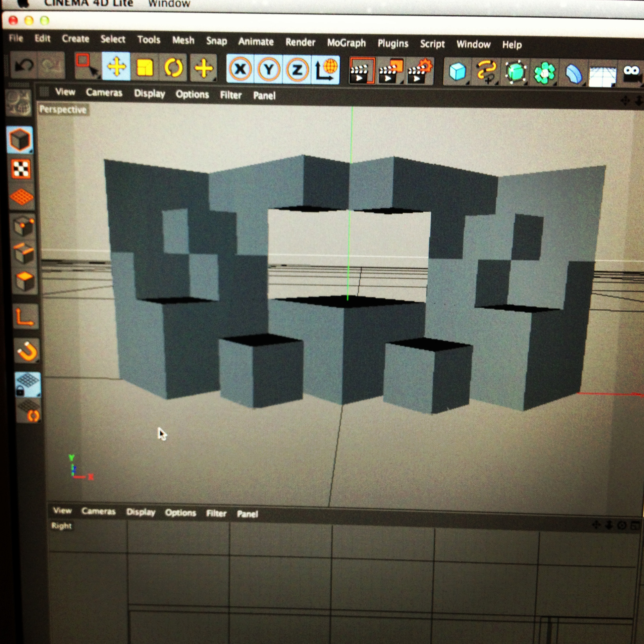Open Edit Render Settings icon
Image resolution: width=644 pixels, height=644 pixels.
pyautogui.click(x=419, y=71)
